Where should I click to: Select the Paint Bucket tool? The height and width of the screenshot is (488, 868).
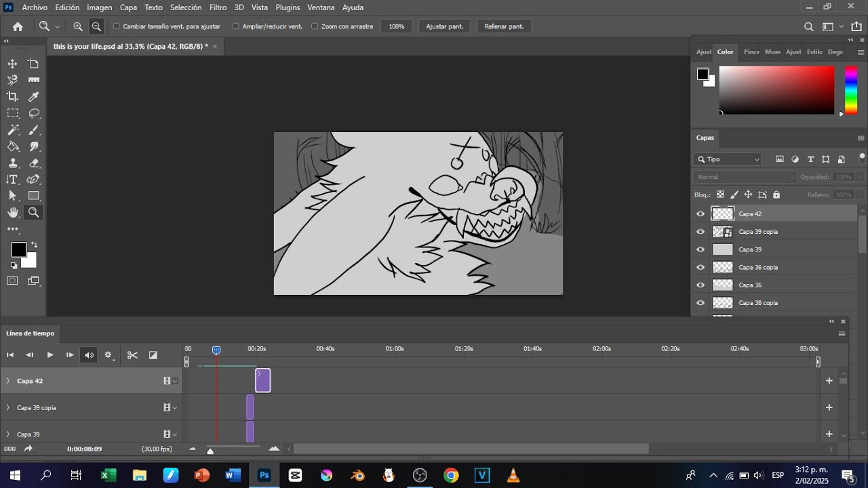[12, 146]
